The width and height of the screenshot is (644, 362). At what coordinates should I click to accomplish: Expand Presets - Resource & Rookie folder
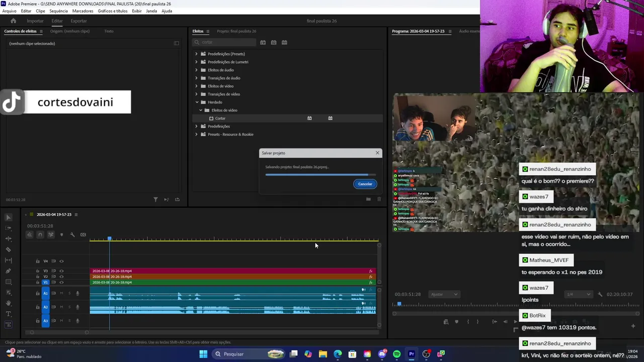(196, 134)
